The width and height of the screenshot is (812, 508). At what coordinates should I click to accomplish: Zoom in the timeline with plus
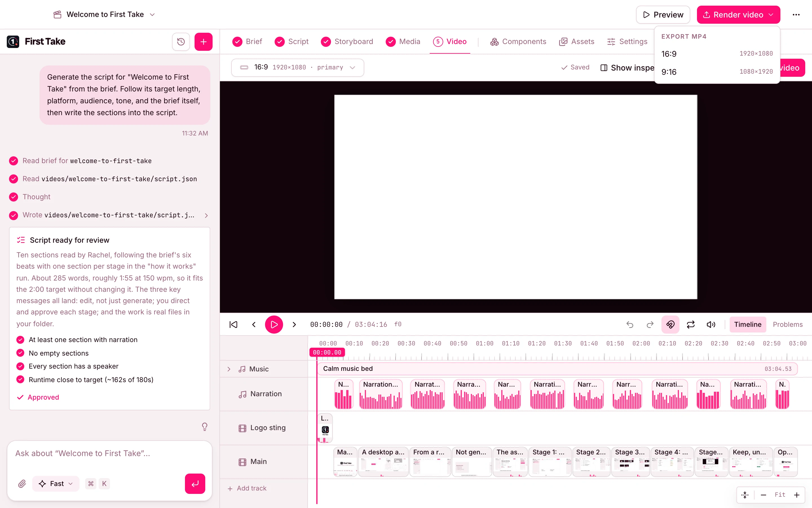796,495
